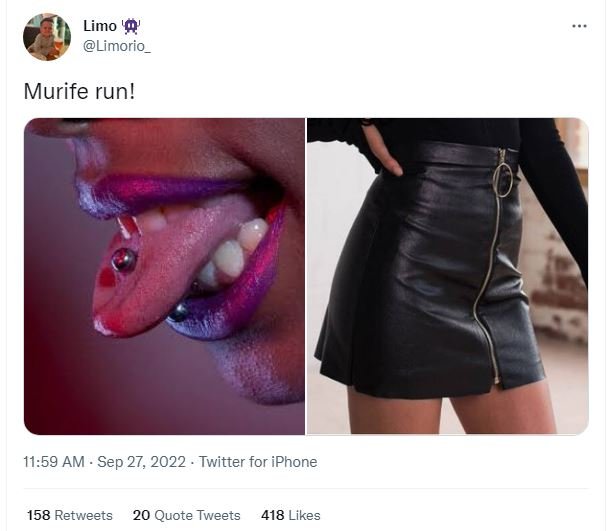Click the round zipper ring on the skirt
Image resolution: width=612 pixels, height=531 pixels.
click(504, 178)
